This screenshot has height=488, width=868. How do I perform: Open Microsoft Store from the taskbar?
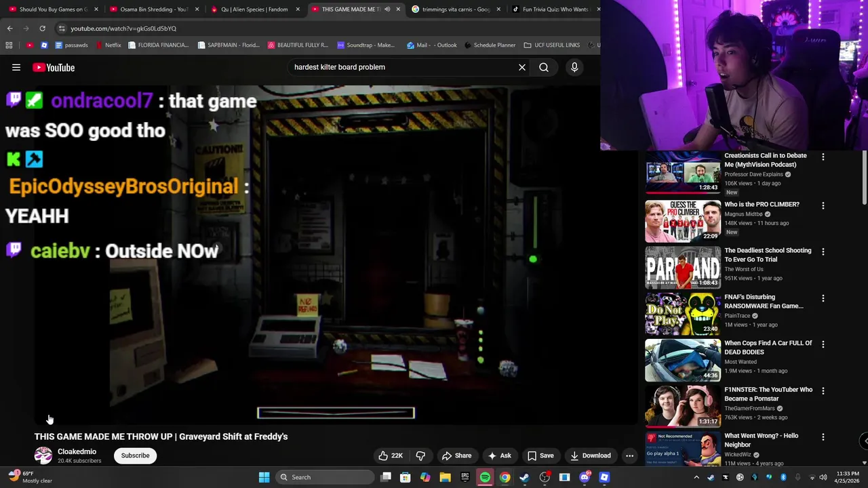[x=406, y=477]
